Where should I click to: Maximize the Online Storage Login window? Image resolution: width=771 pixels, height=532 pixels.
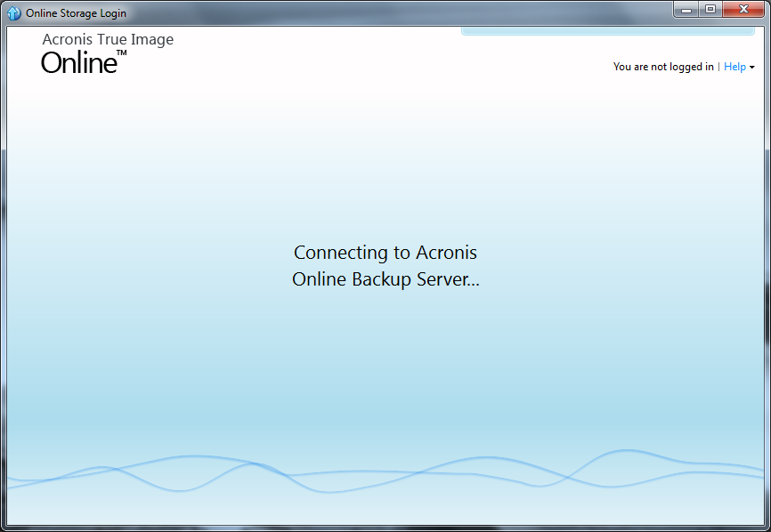(710, 9)
